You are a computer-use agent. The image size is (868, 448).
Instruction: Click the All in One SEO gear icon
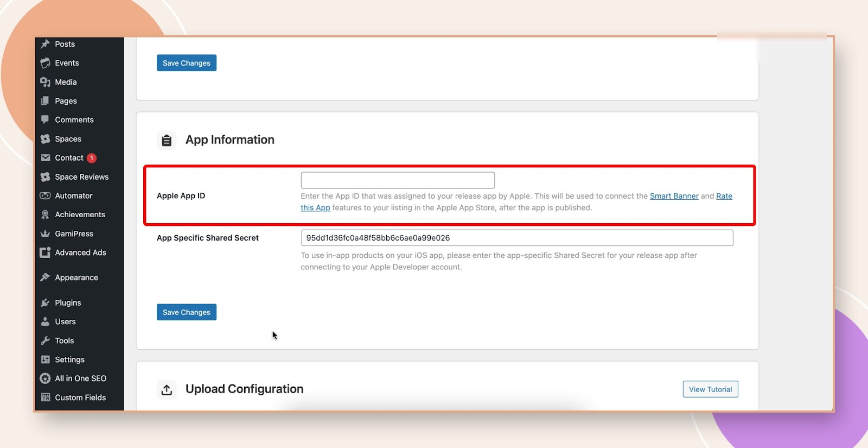point(45,378)
